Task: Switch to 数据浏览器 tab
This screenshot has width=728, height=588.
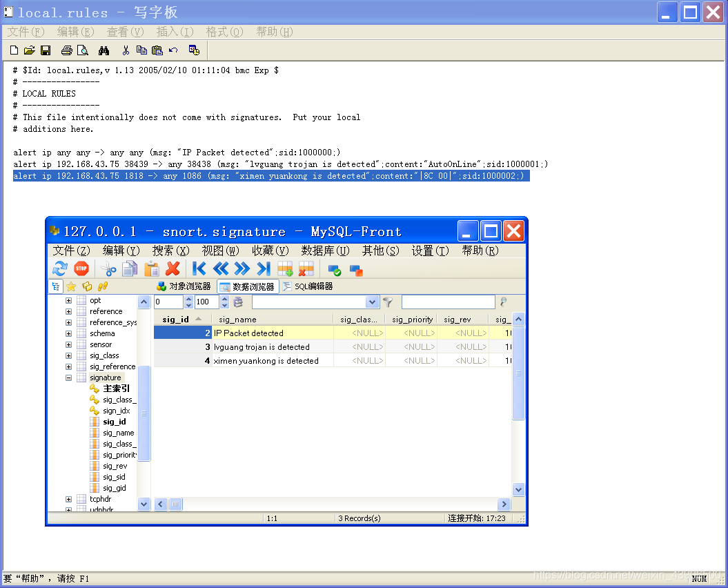Action: coord(248,286)
